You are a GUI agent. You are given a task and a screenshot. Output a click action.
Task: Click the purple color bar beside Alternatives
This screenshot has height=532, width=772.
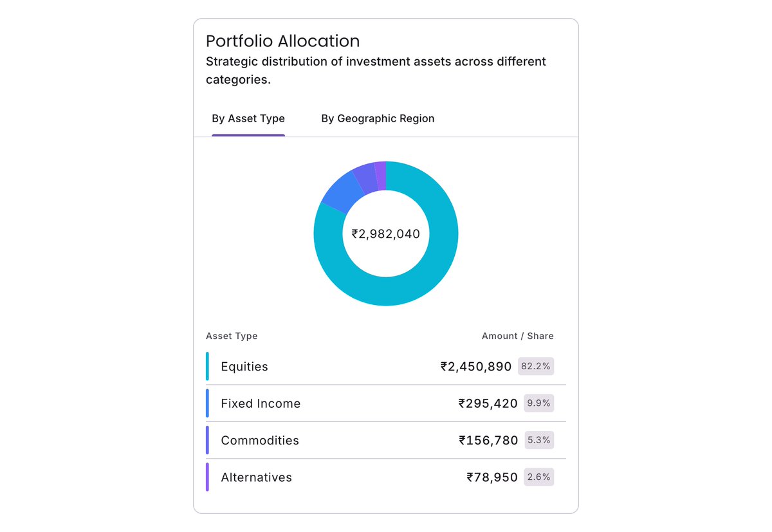207,477
